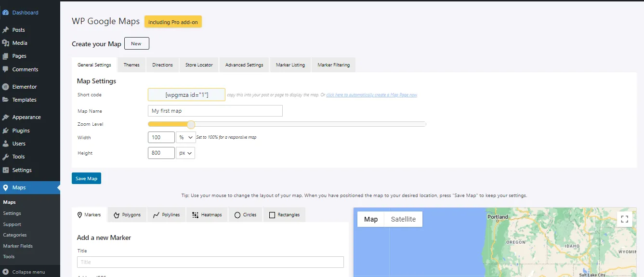Click the Map Name input field
644x277 pixels.
[x=215, y=111]
